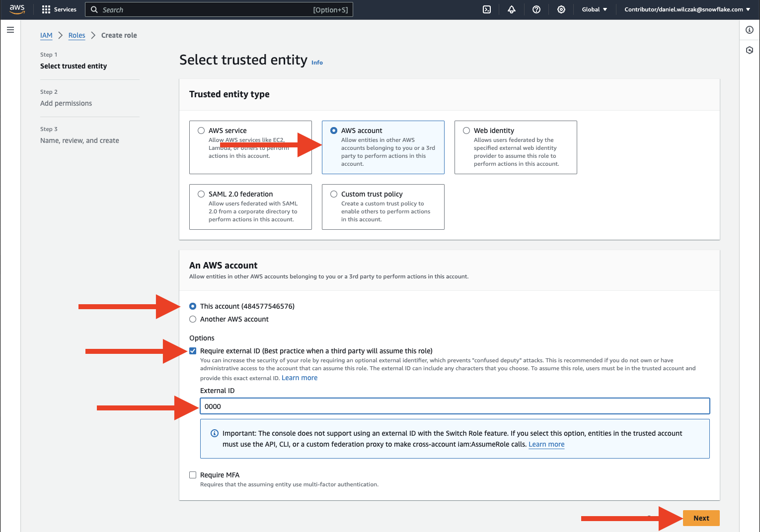Expand the Global region dropdown
The width and height of the screenshot is (760, 532).
pos(594,9)
